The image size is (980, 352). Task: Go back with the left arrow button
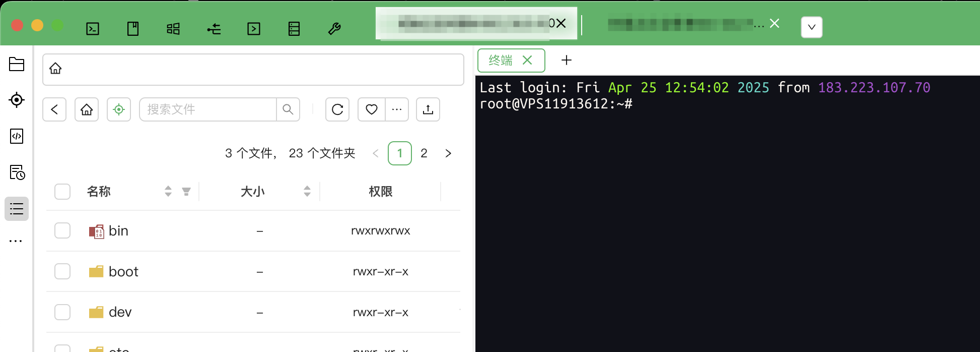(54, 109)
